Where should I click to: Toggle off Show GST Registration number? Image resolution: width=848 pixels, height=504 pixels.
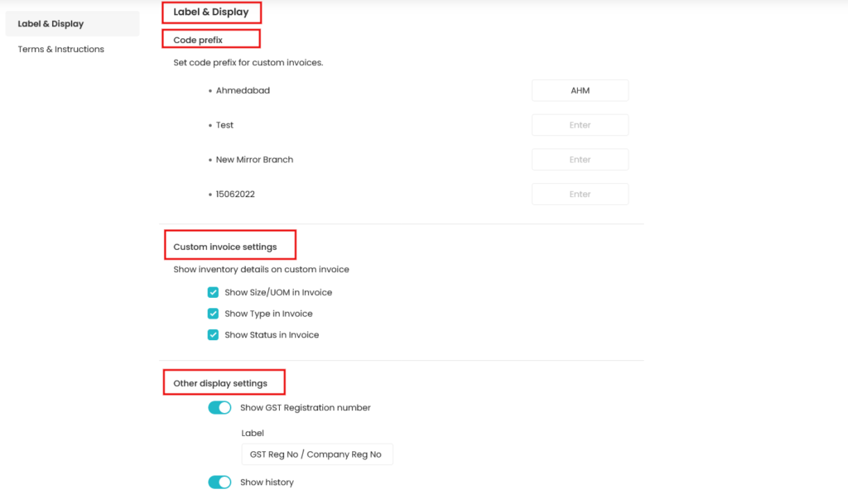[219, 407]
